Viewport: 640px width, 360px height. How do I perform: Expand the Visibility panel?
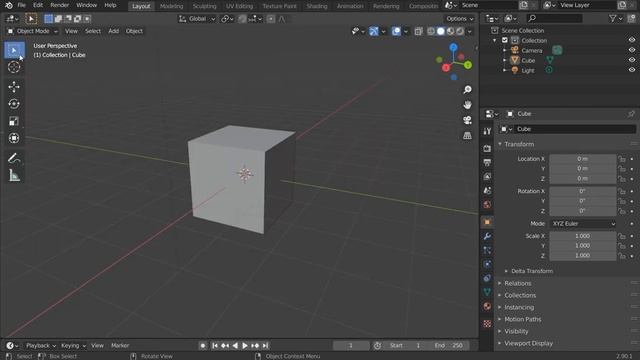[513, 331]
